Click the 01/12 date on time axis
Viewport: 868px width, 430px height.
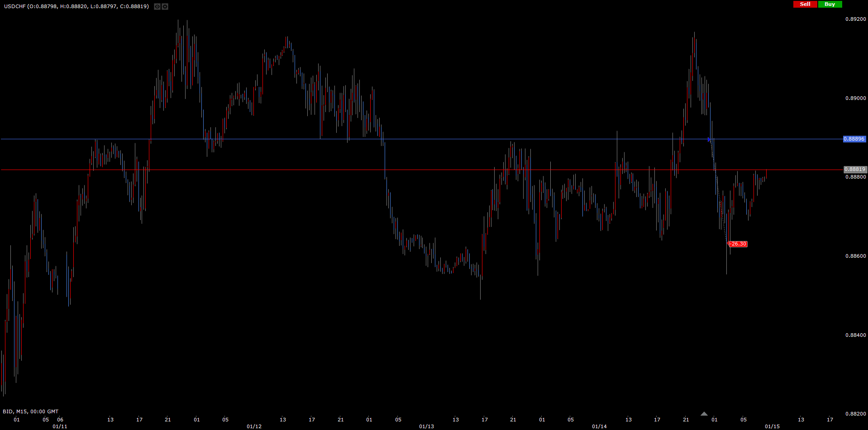pos(254,426)
